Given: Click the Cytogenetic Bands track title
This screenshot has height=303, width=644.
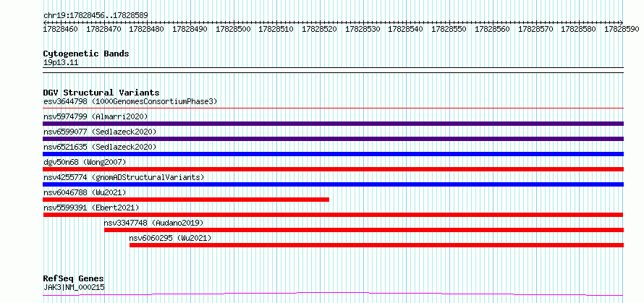Looking at the screenshot, I should 86,54.
